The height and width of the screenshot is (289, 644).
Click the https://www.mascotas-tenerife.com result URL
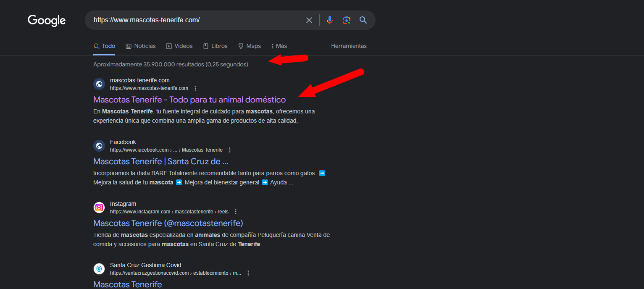[149, 88]
